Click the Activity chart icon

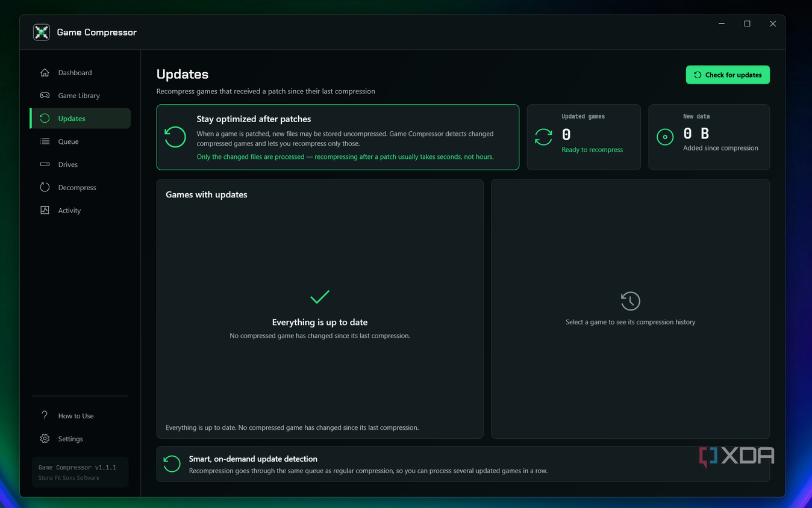(x=45, y=210)
